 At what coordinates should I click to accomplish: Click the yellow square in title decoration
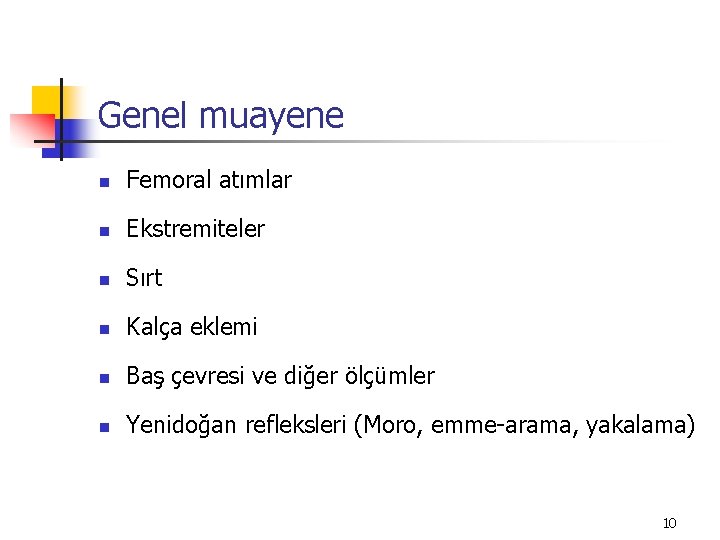(x=45, y=100)
